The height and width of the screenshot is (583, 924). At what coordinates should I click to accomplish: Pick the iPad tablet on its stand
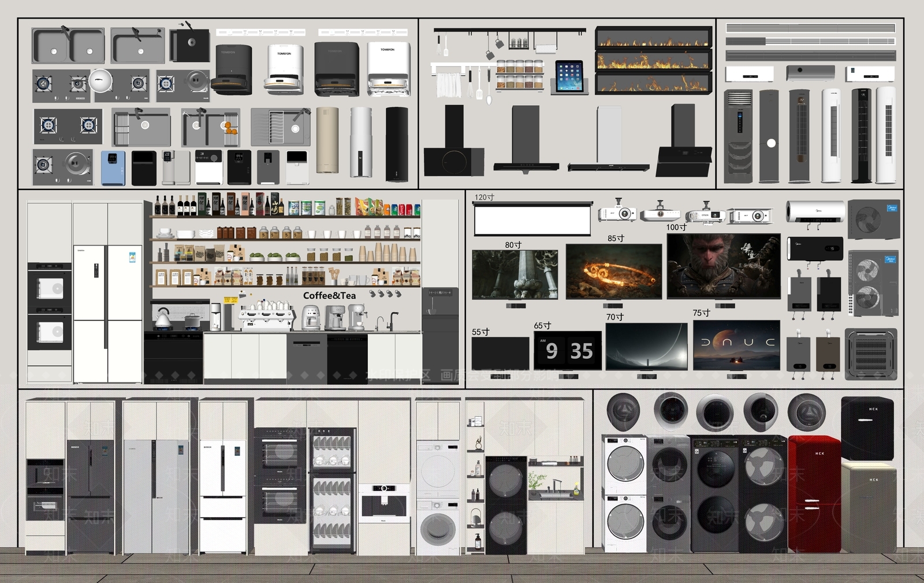(569, 77)
